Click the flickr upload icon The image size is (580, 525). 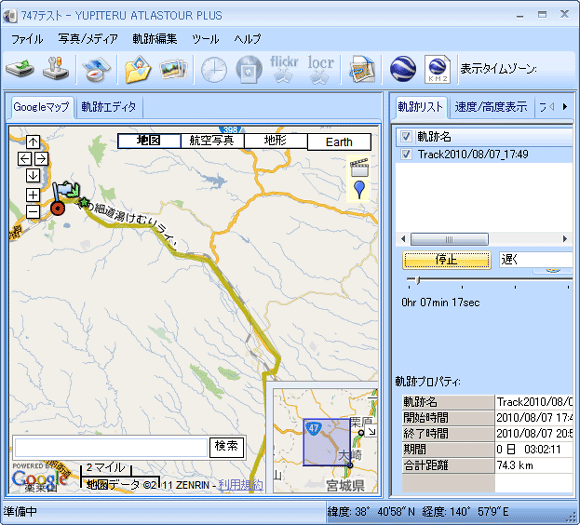(x=284, y=69)
